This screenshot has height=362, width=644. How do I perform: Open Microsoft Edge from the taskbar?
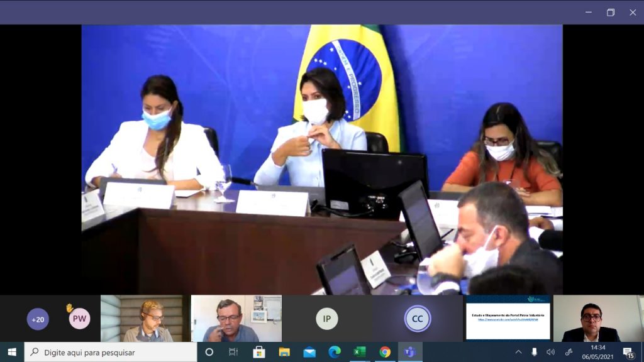(x=335, y=352)
